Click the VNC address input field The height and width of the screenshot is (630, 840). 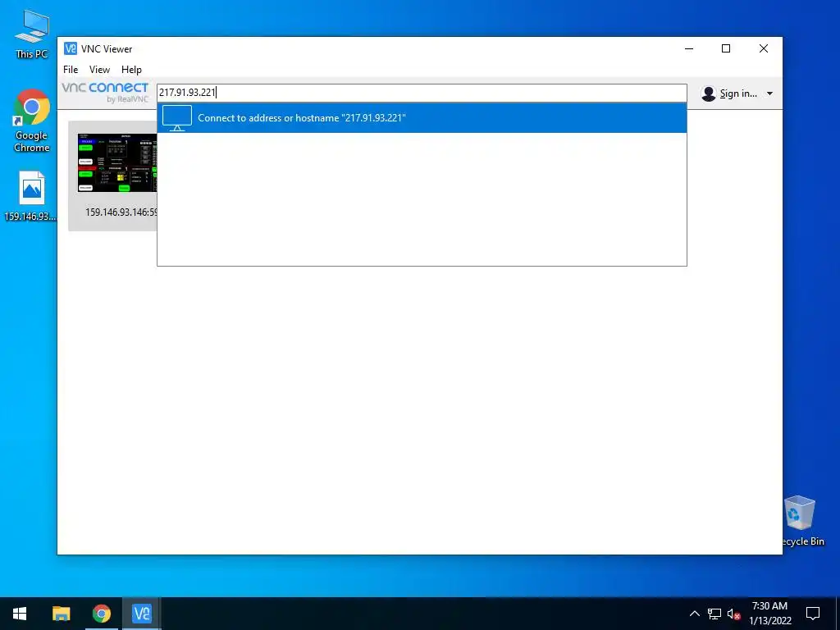click(x=422, y=93)
